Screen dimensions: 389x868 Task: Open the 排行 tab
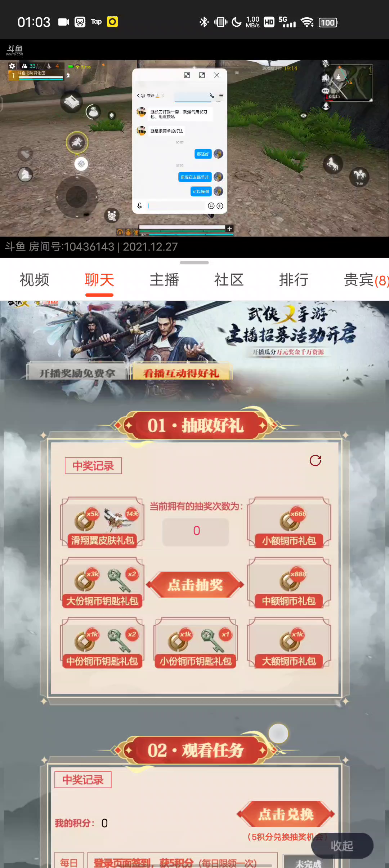click(294, 280)
